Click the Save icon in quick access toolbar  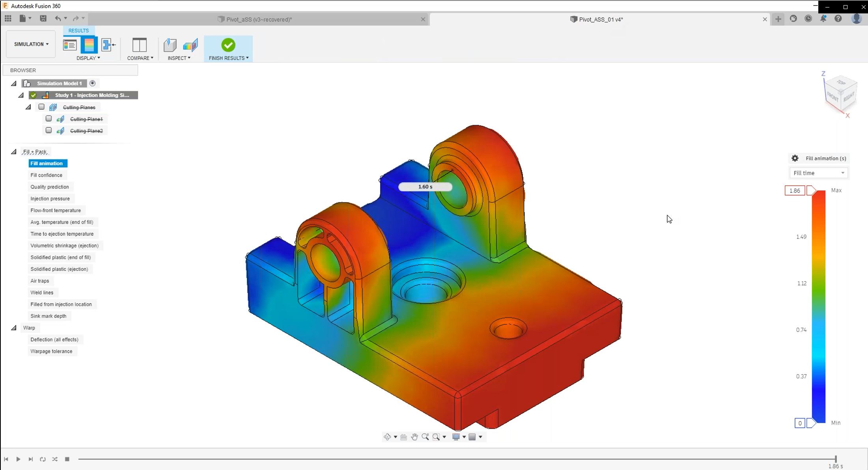click(x=43, y=18)
